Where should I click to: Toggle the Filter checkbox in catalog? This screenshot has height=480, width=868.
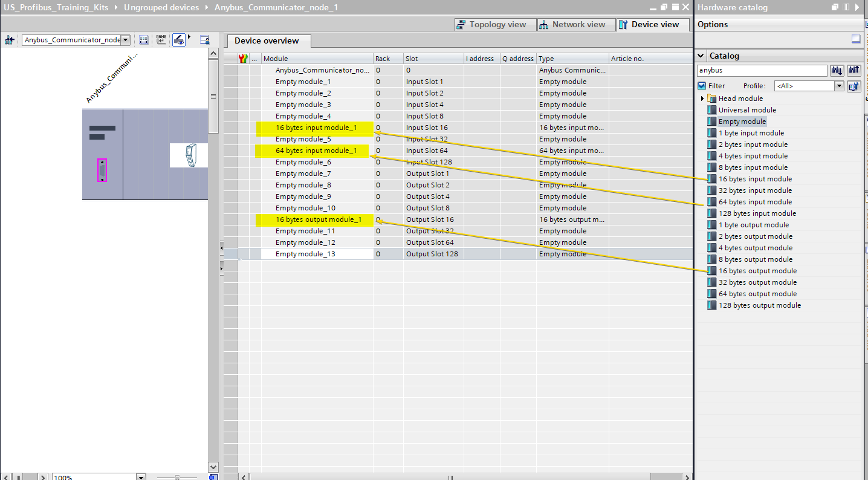coord(702,86)
